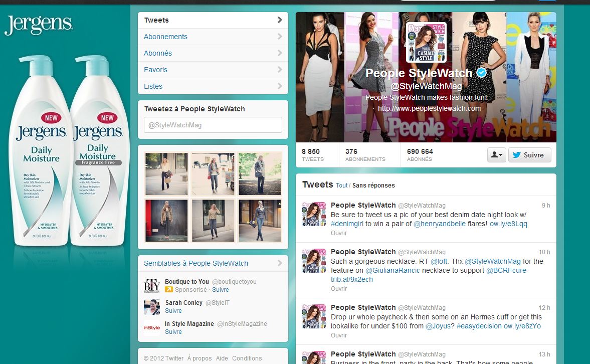Click the avatar on the gorgeous necklace tweet
Screen dimensions: 590x364
pos(314,261)
